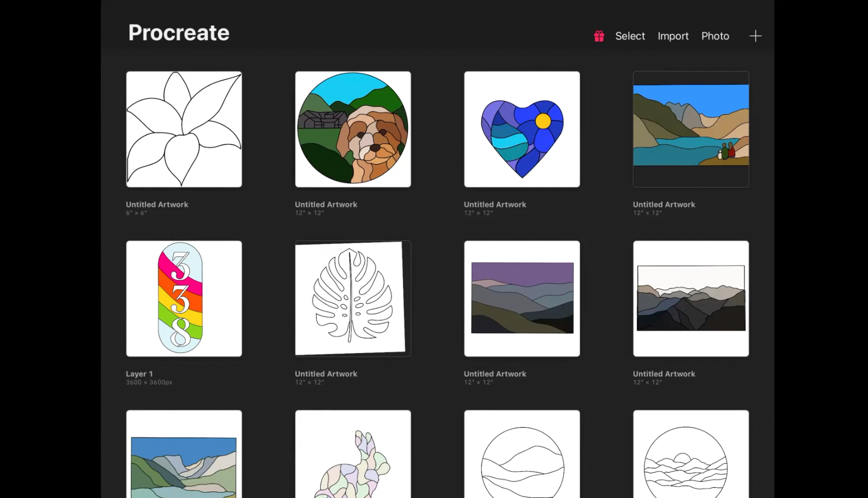868x498 pixels.
Task: Rename Untitled Artwork under flower line art
Action: (x=157, y=204)
